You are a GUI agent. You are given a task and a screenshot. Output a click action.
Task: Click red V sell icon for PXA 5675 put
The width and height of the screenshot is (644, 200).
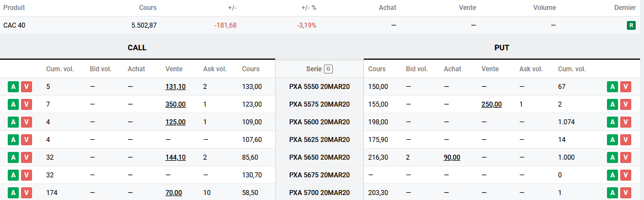[x=626, y=175]
